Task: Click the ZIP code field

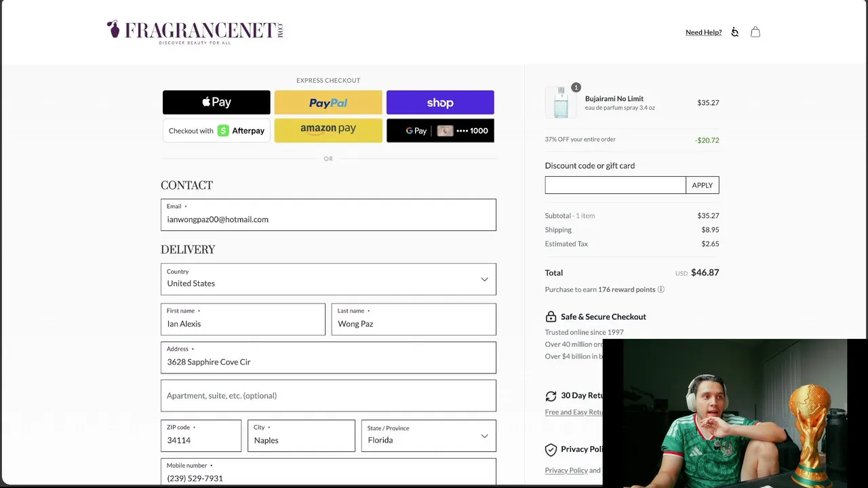Action: (201, 436)
